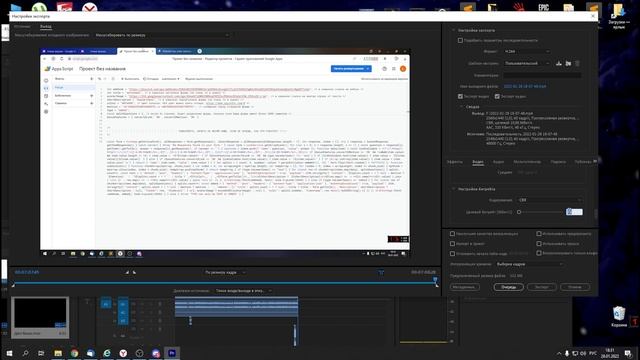
Task: Save the current export preset
Action: pos(559,64)
